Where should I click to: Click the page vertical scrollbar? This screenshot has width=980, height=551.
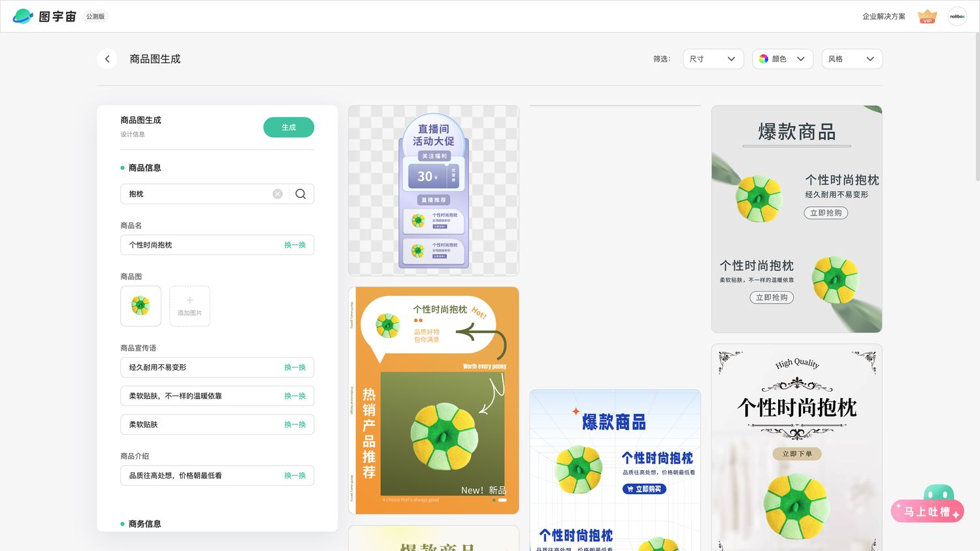(x=977, y=108)
